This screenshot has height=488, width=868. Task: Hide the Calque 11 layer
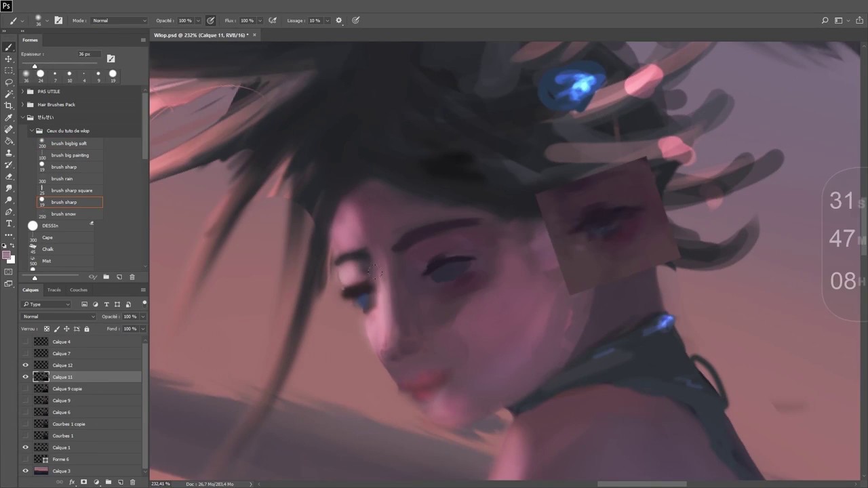(x=26, y=377)
